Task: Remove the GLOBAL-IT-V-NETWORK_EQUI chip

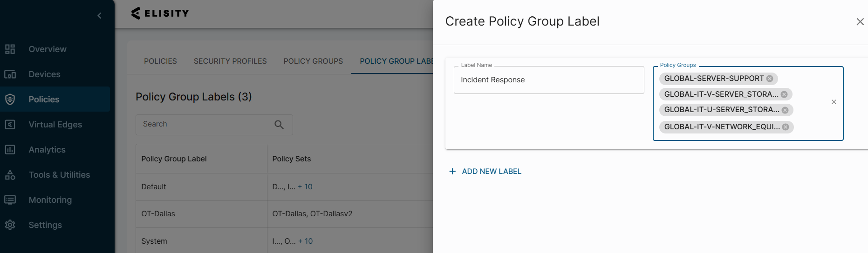Action: [x=786, y=127]
